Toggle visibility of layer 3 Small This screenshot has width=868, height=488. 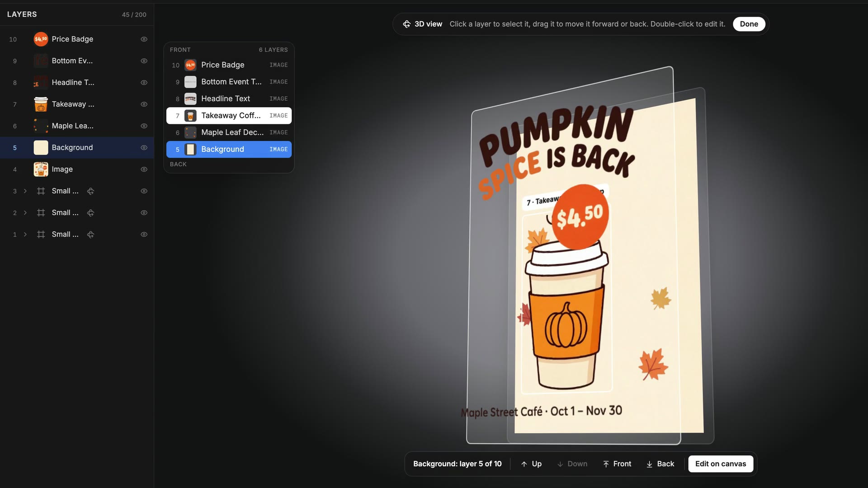click(x=144, y=191)
